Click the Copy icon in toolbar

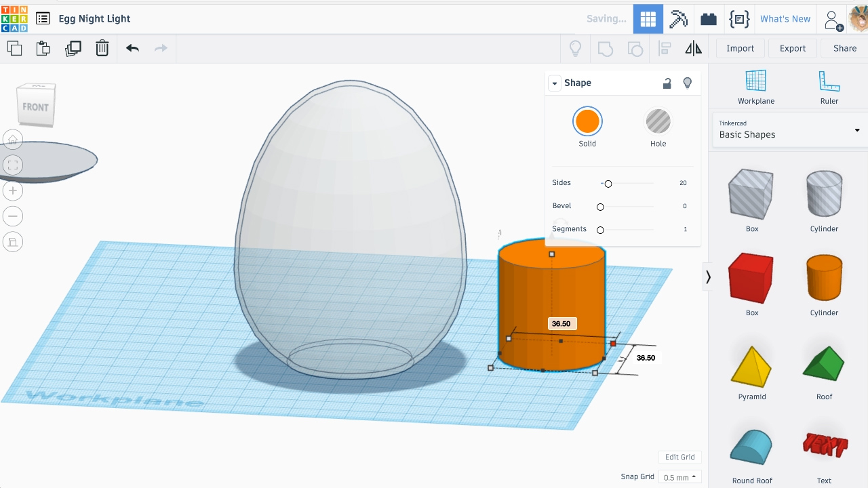point(14,48)
